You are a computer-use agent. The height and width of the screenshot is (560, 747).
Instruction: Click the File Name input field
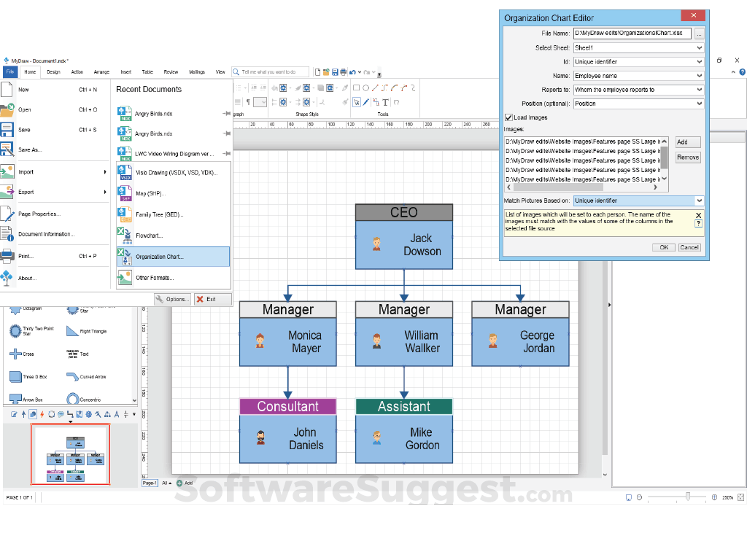pos(632,33)
